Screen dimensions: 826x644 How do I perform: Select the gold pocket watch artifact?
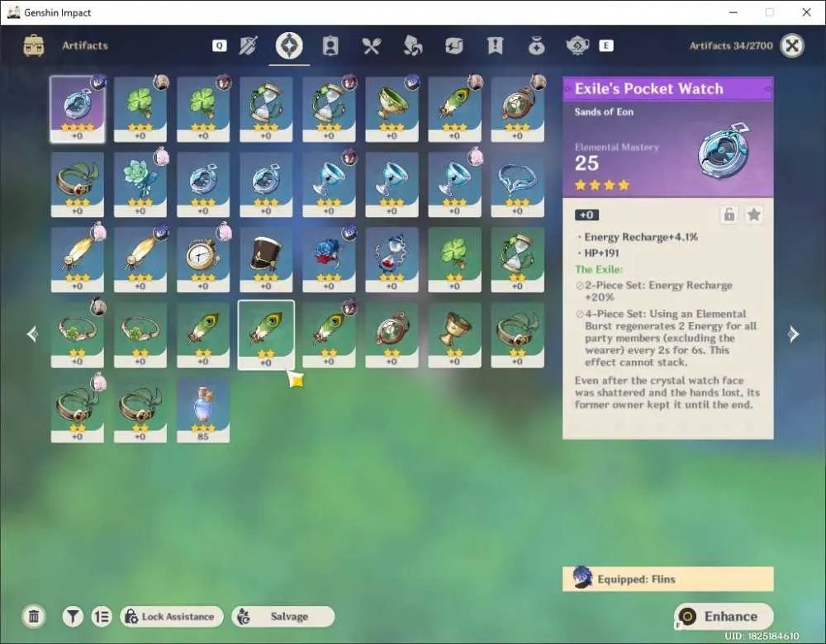tap(203, 259)
